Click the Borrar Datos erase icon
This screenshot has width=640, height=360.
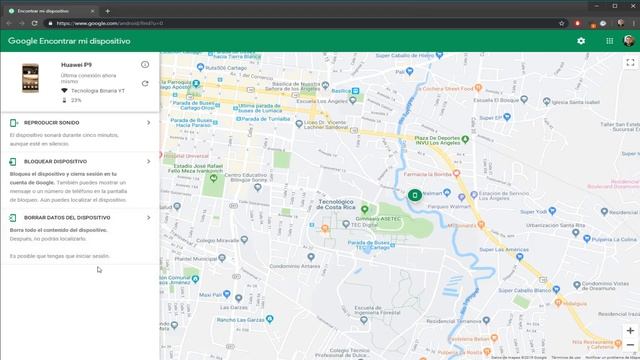13,218
